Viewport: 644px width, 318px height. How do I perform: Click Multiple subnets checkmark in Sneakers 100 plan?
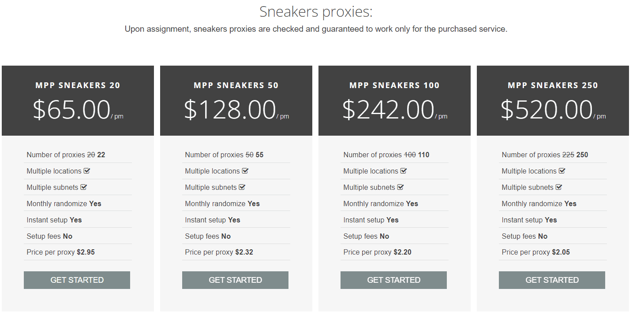coord(401,187)
